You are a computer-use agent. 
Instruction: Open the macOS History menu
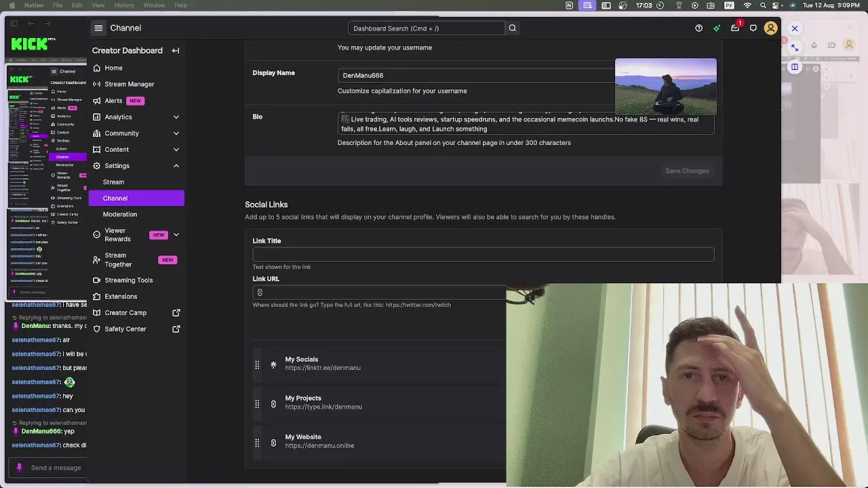(x=124, y=5)
